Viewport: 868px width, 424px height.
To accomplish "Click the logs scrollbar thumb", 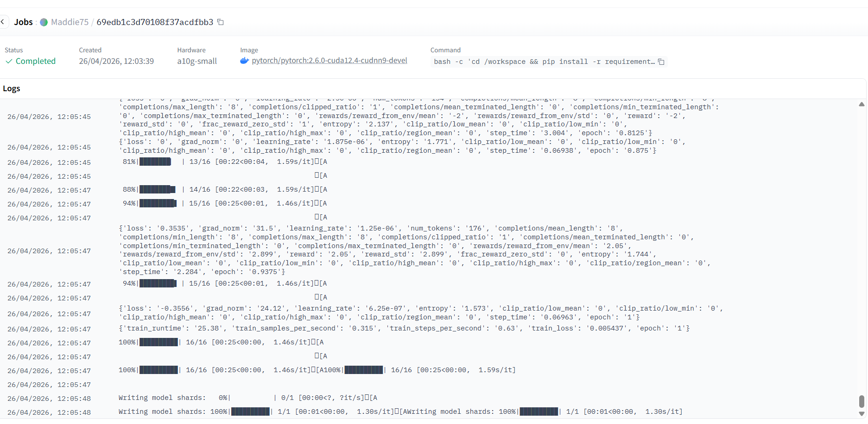I will [862, 401].
